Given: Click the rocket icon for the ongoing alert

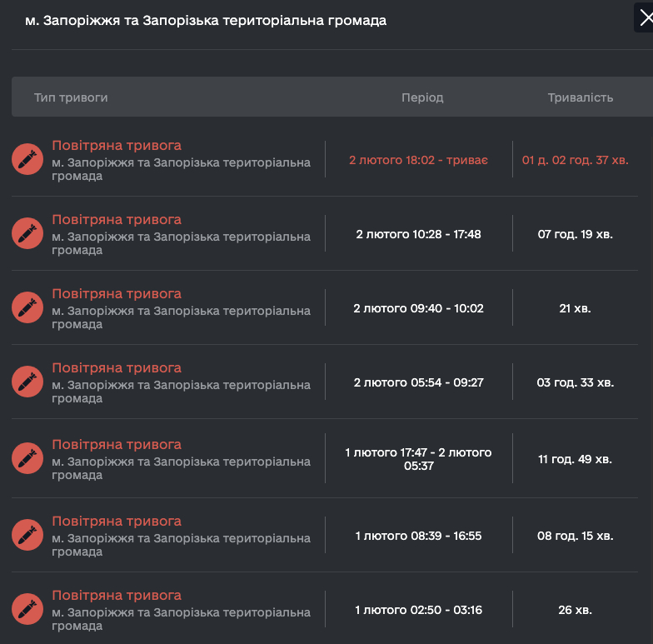Looking at the screenshot, I should (27, 158).
